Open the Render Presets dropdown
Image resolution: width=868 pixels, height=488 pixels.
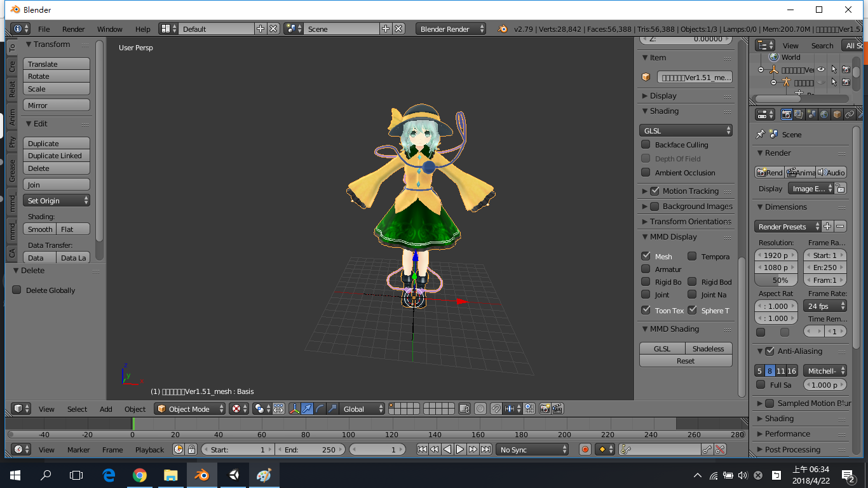tap(787, 226)
